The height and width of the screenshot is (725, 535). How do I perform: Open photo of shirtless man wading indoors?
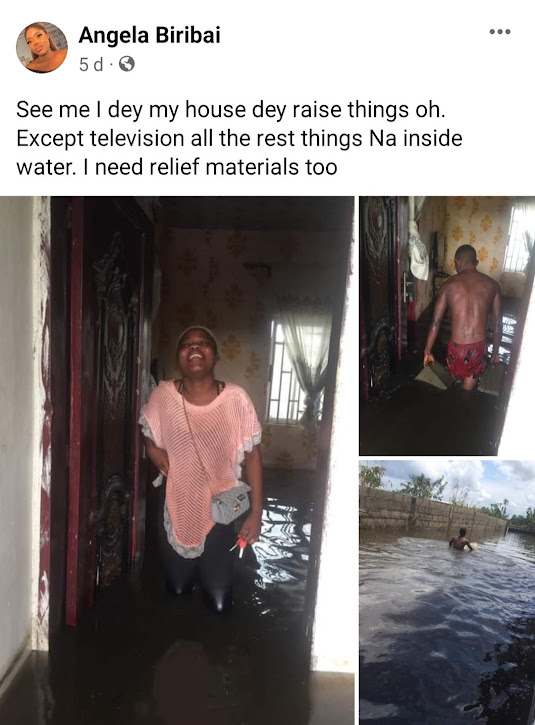(447, 326)
